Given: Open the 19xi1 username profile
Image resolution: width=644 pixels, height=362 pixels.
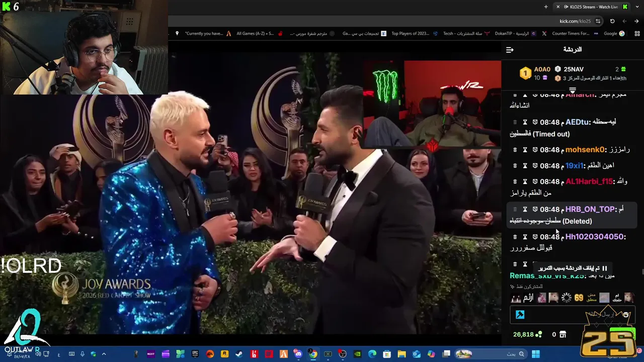Looking at the screenshot, I should pyautogui.click(x=575, y=165).
